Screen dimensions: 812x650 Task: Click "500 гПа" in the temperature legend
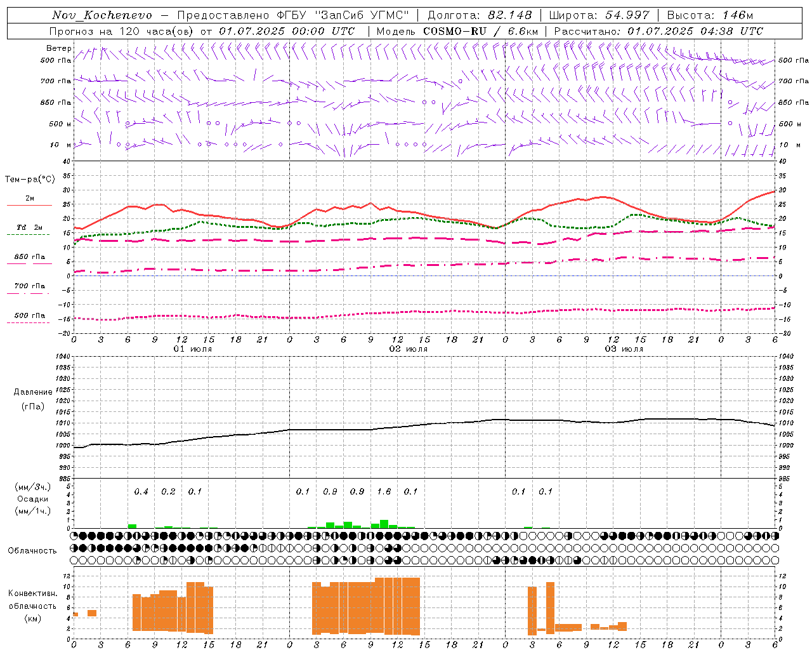[30, 315]
